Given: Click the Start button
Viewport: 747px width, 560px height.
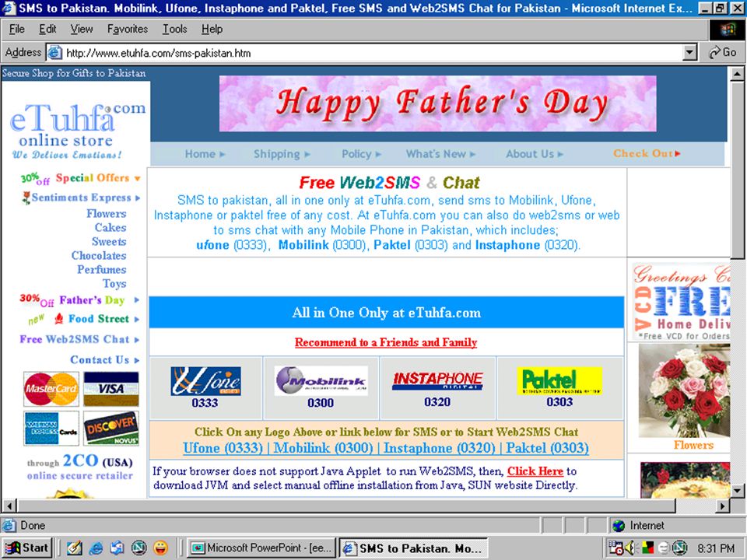Looking at the screenshot, I should [x=26, y=548].
